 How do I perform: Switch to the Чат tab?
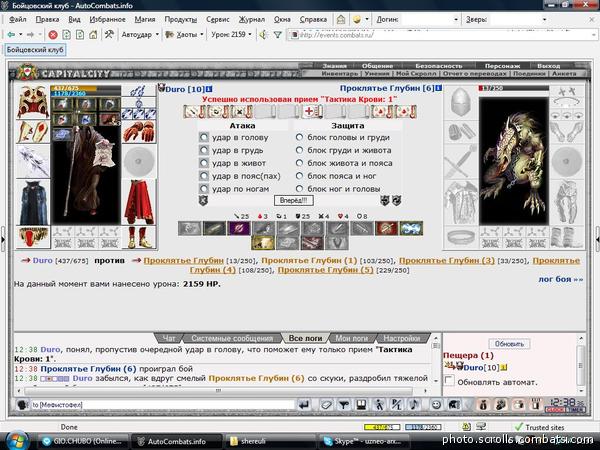click(169, 338)
